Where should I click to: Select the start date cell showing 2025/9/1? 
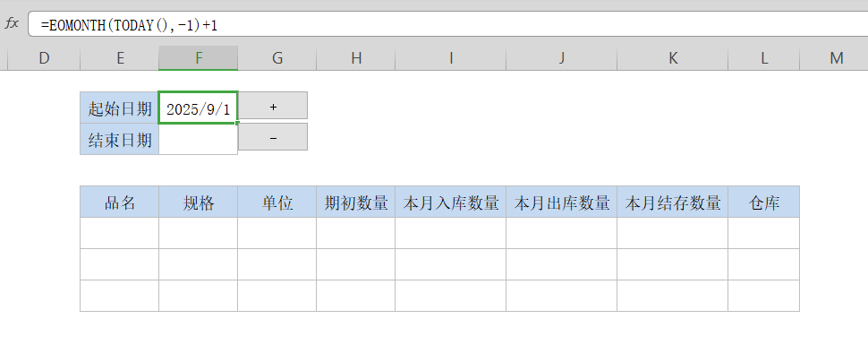199,108
